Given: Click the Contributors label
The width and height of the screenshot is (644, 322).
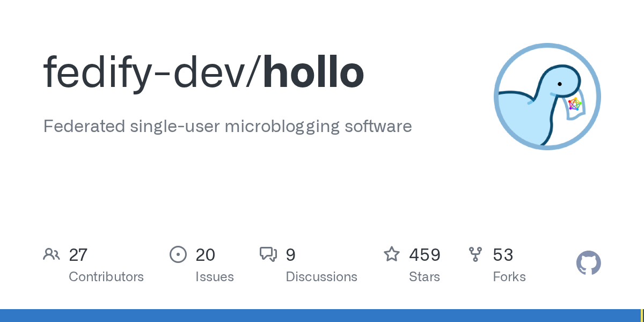Looking at the screenshot, I should click(106, 277).
